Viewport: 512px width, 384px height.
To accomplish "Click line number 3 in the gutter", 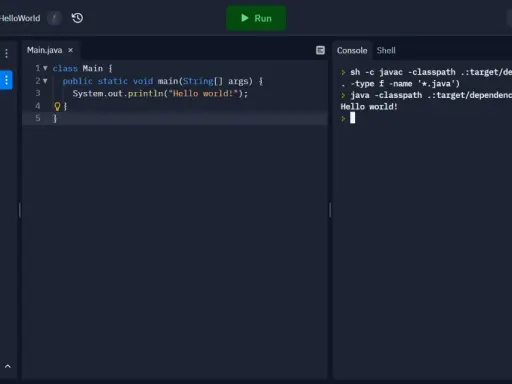I will (x=38, y=93).
